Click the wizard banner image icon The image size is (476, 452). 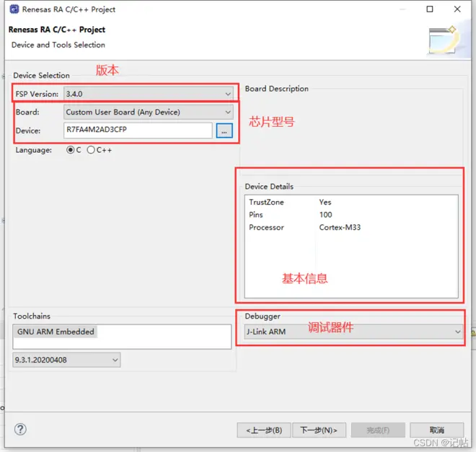[444, 40]
